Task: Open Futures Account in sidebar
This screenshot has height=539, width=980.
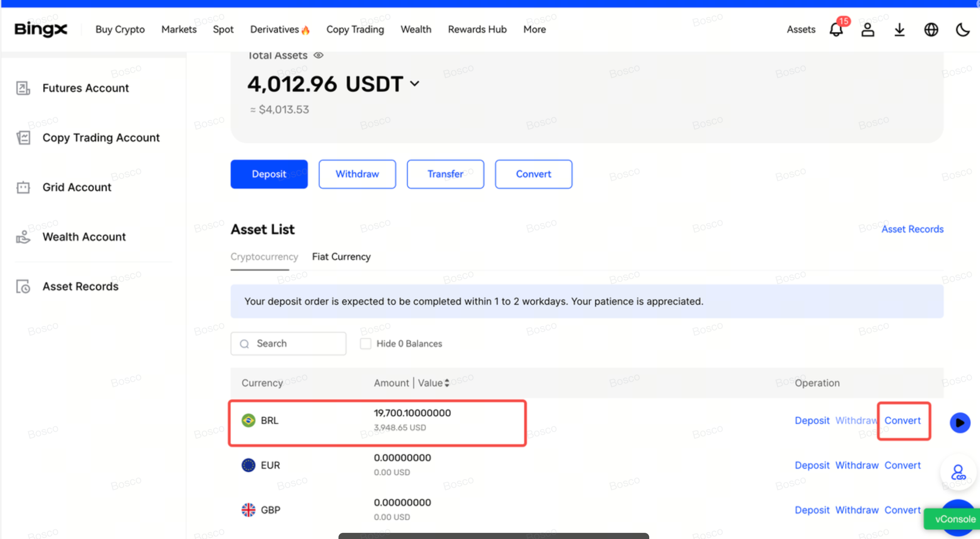Action: 85,88
